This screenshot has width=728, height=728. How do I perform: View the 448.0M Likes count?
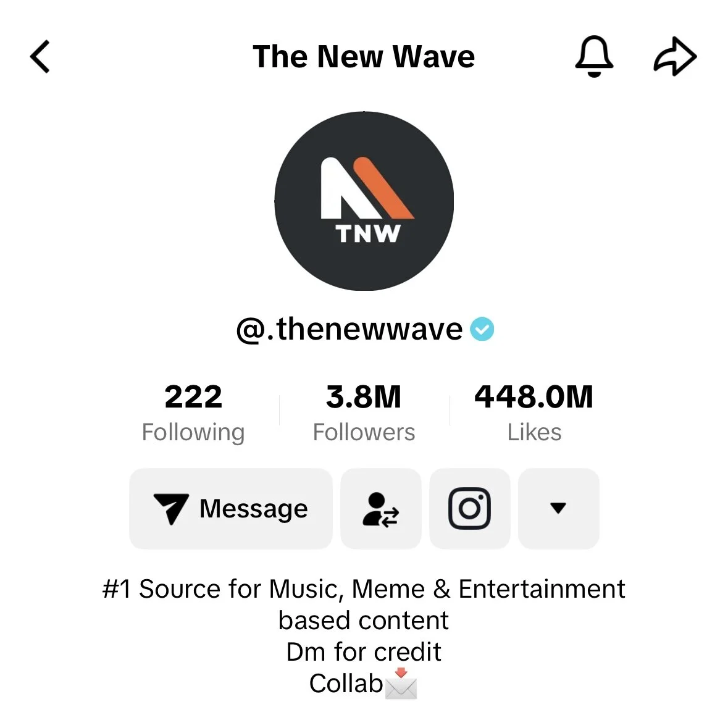coord(534,412)
